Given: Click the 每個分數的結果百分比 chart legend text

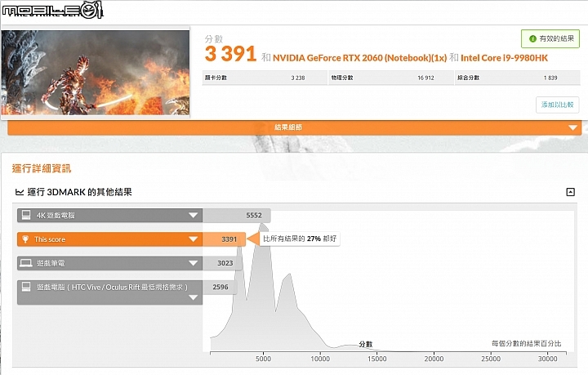Looking at the screenshot, I should pos(526,343).
